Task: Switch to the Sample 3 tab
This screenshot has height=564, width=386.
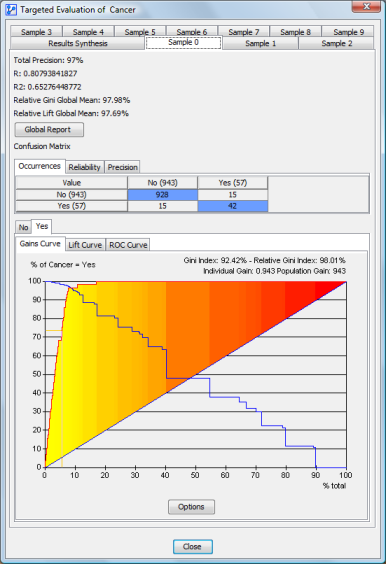Action: (36, 32)
